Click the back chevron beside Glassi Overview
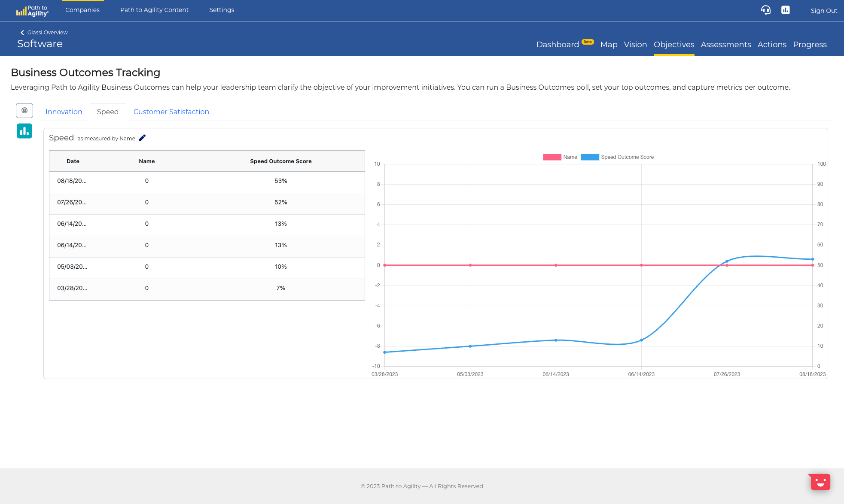Image resolution: width=844 pixels, height=504 pixels. (x=22, y=32)
